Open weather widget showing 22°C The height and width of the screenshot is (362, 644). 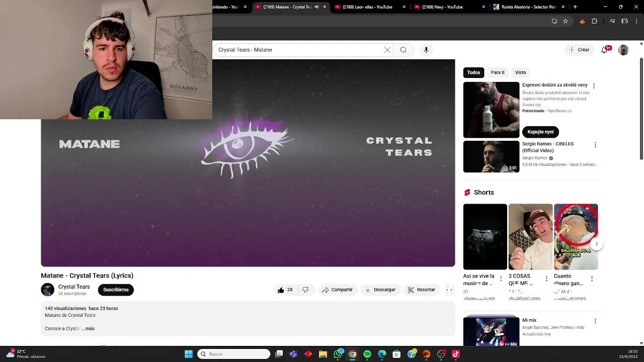25,354
